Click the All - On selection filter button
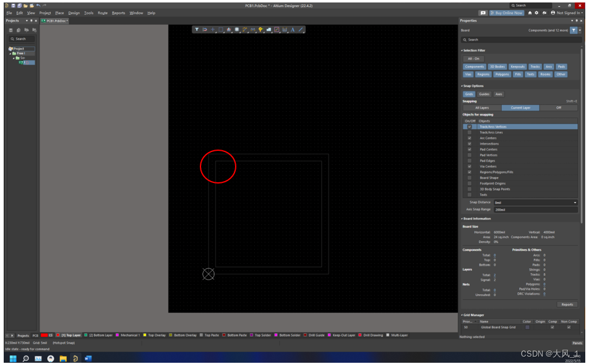Screen dimensions: 589x364 pos(473,59)
